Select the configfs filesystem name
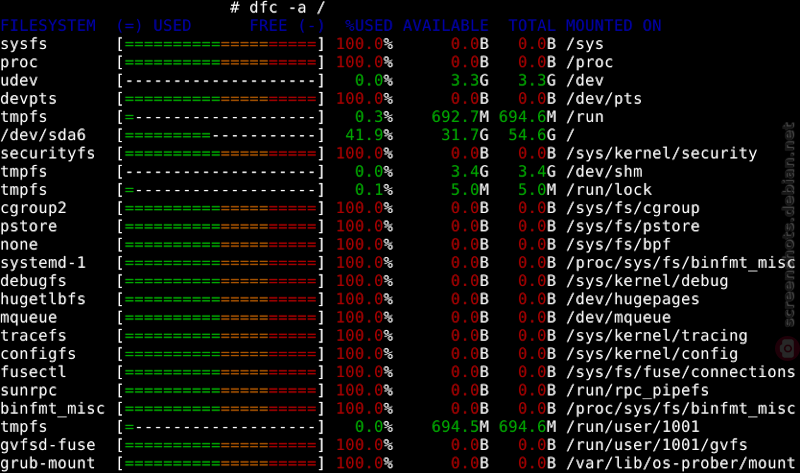This screenshot has height=473, width=800. click(x=38, y=354)
